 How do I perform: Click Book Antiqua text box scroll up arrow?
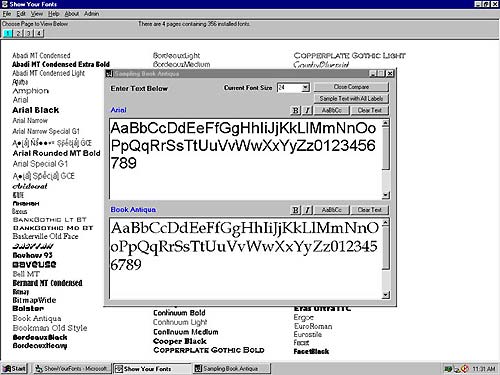pyautogui.click(x=386, y=223)
